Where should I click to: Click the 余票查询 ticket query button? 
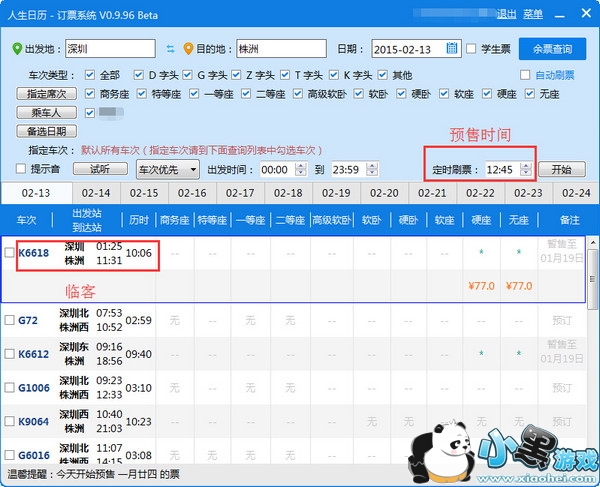[x=551, y=49]
